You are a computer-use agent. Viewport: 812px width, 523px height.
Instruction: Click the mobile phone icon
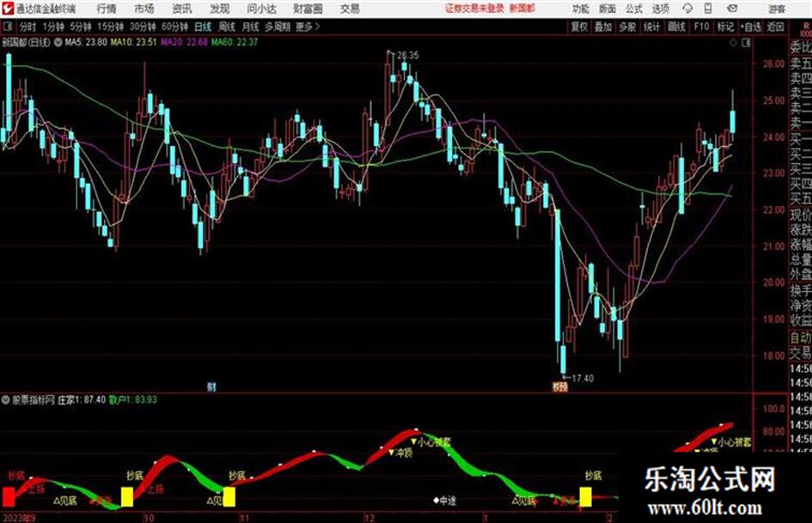coord(708,9)
